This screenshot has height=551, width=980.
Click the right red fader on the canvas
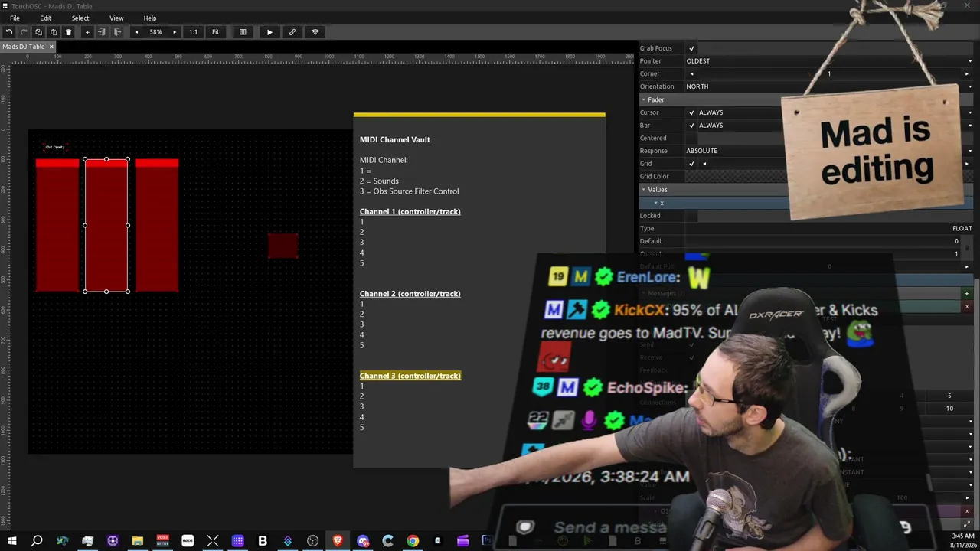coord(157,225)
